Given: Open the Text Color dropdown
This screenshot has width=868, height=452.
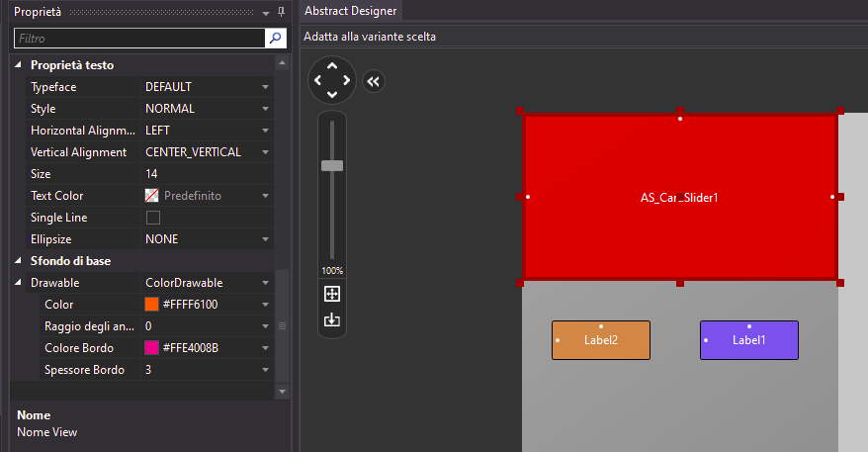Looking at the screenshot, I should 265,196.
